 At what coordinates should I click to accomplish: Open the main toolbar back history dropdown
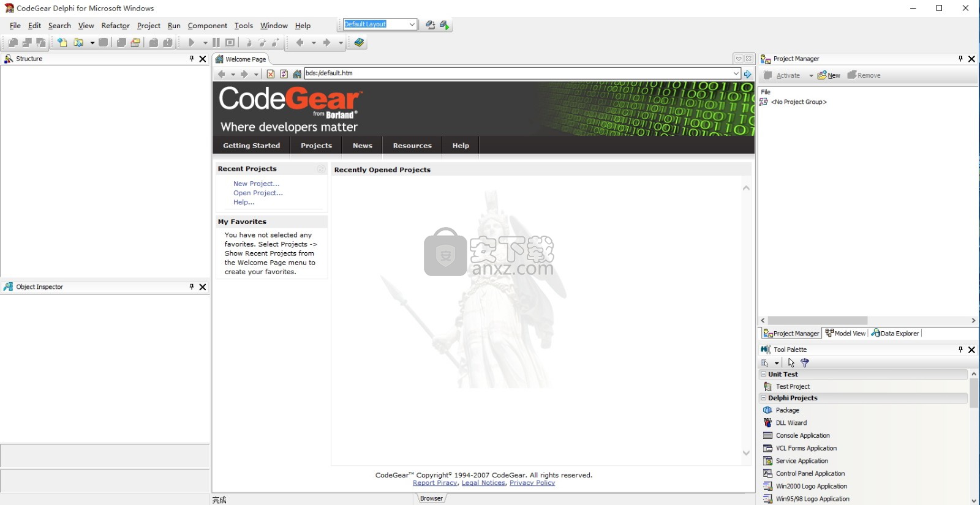click(x=314, y=43)
